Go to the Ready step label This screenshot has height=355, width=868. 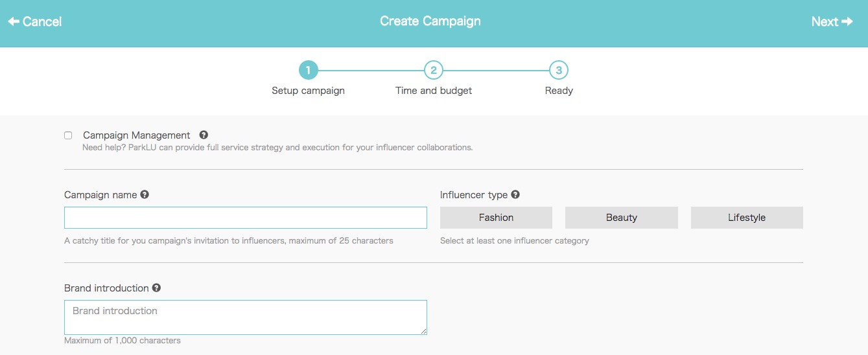pyautogui.click(x=559, y=91)
